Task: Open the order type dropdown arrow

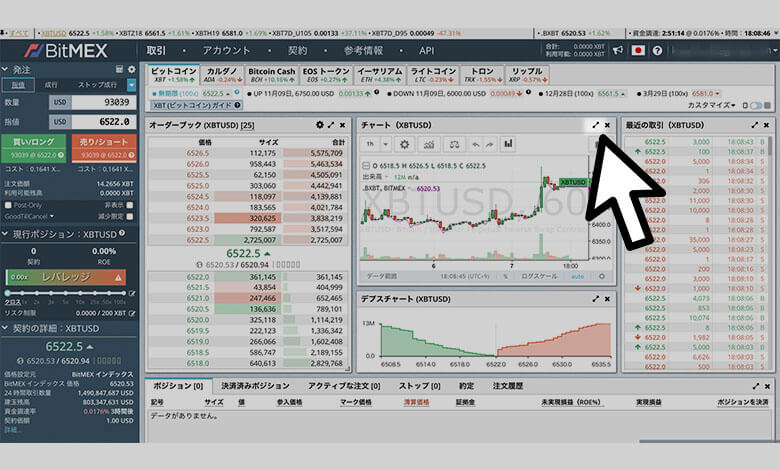Action: (x=131, y=85)
